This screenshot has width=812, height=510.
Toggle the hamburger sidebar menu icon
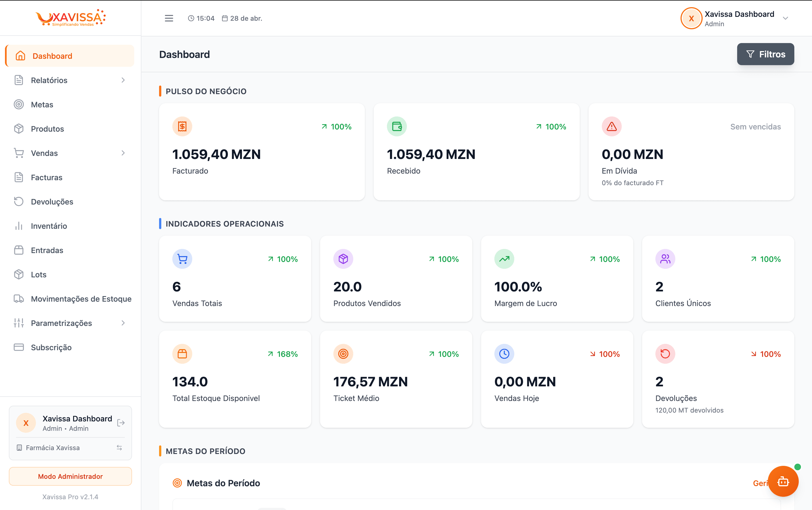coord(169,18)
